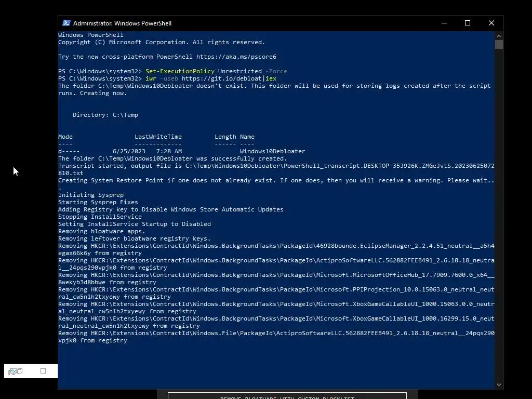Restore the minimized window with its overlapping-squares button
Image resolution: width=532 pixels, height=399 pixels.
tap(20, 371)
